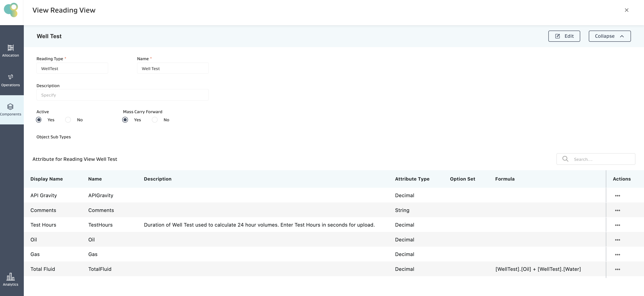Collapse the Well Test section

coord(609,36)
